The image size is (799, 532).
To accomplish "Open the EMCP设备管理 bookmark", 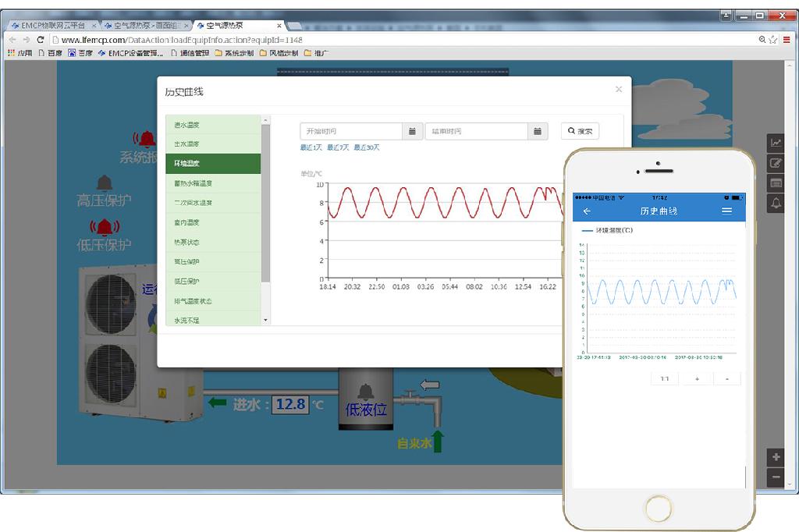I will [130, 53].
